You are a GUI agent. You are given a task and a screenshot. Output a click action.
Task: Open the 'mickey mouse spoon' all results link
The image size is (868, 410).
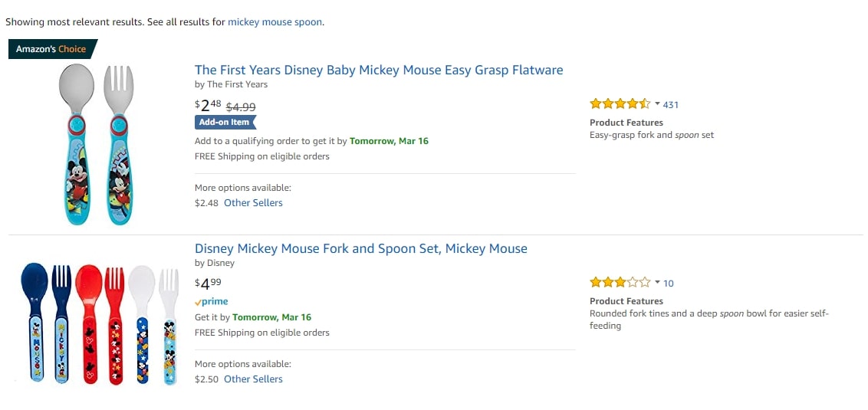pos(275,22)
